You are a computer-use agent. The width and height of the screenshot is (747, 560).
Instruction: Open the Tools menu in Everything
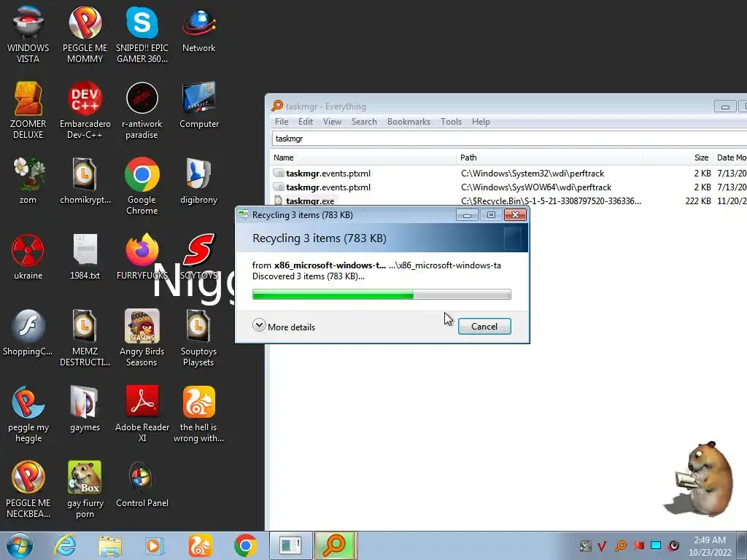pyautogui.click(x=451, y=122)
